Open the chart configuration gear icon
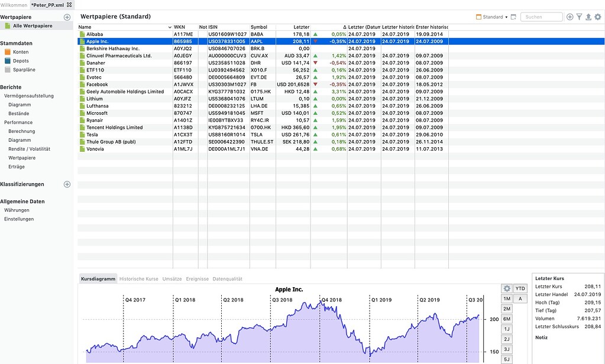 tap(507, 288)
